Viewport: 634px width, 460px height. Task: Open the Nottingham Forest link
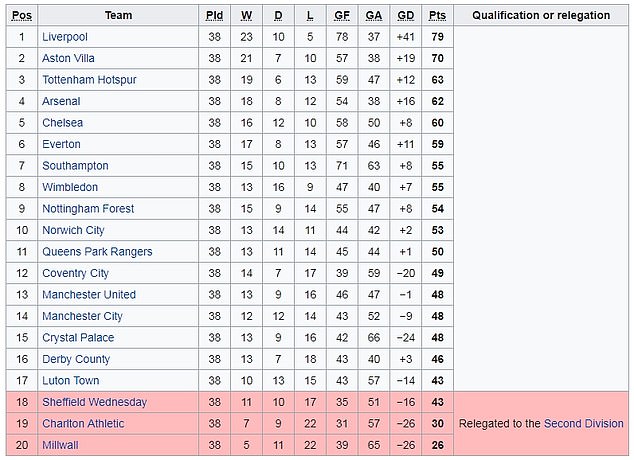pyautogui.click(x=88, y=209)
